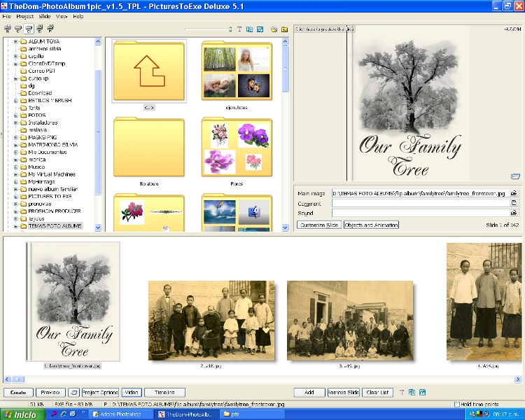Click the third quick launch icon
This screenshot has width=525, height=420.
coord(73,414)
